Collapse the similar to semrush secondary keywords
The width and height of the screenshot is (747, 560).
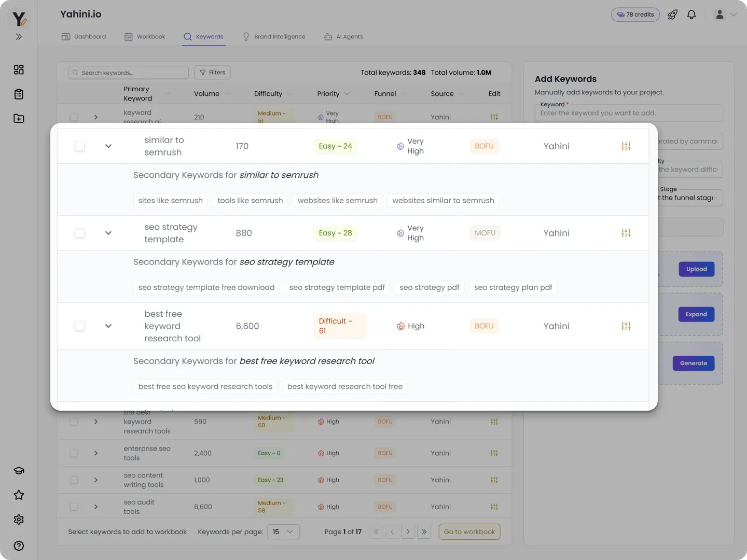[x=108, y=146]
